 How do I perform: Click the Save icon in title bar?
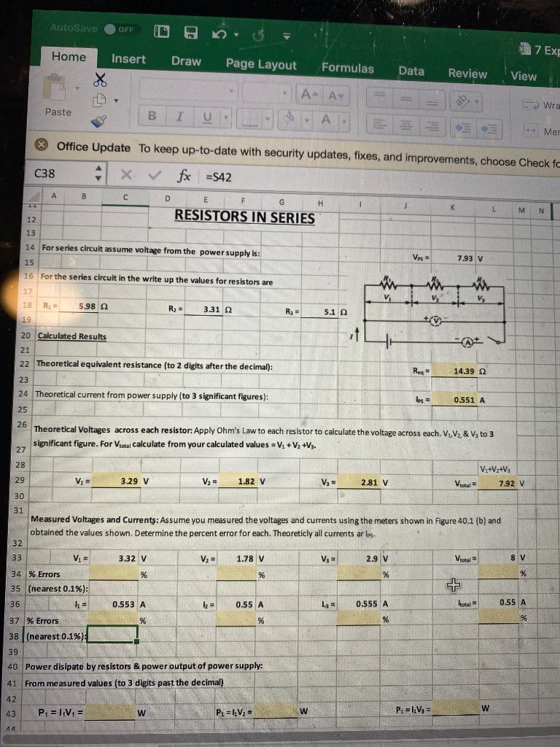191,33
